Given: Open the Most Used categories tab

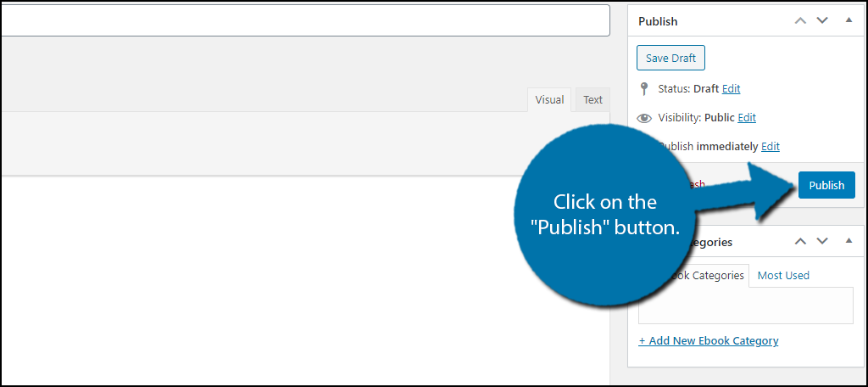Looking at the screenshot, I should coord(783,275).
